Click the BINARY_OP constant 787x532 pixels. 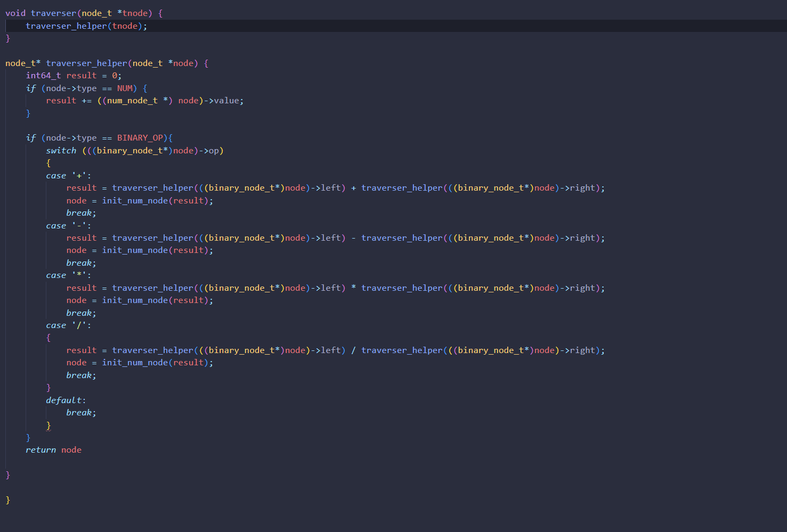(140, 138)
